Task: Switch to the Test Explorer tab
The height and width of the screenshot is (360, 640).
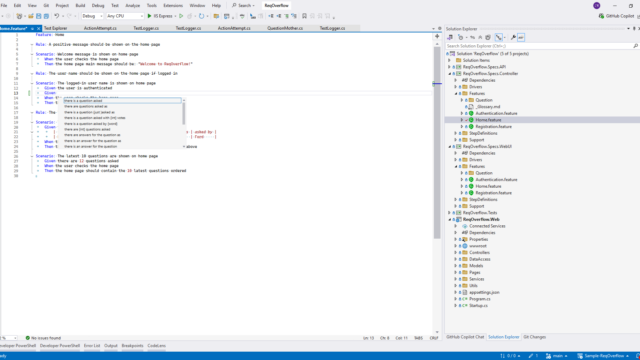Action: click(56, 28)
